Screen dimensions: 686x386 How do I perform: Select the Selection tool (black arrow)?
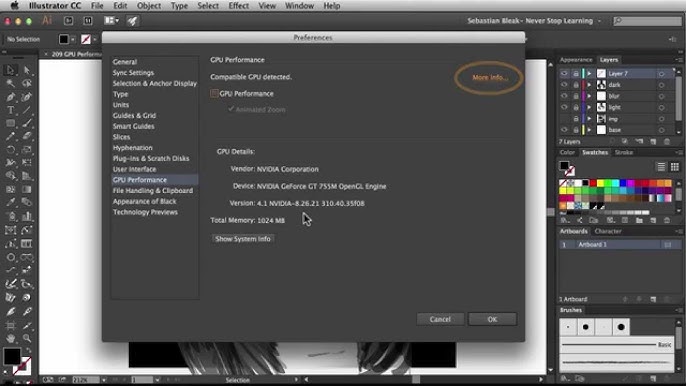point(10,70)
